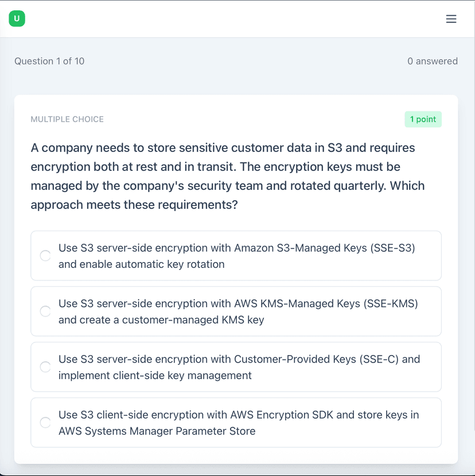
Task: Click the '0 answered' counter
Action: (432, 61)
